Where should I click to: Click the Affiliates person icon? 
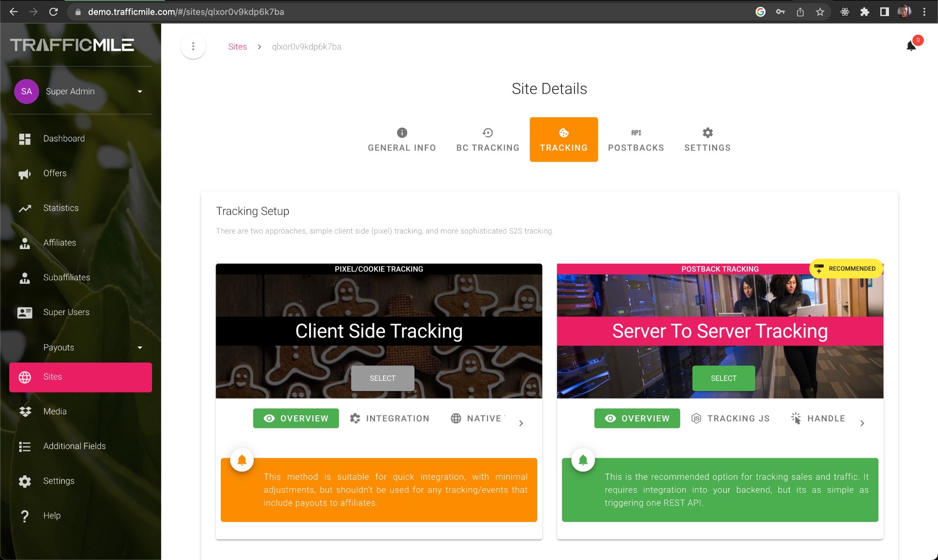coord(25,243)
